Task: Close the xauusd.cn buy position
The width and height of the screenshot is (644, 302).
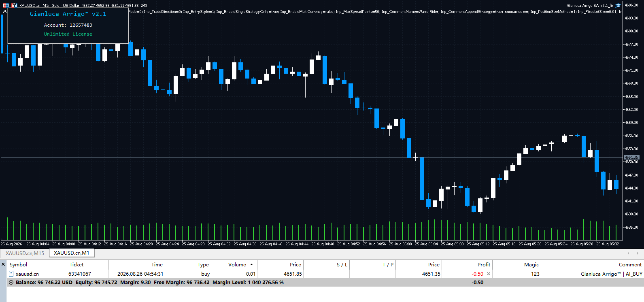Action: click(x=489, y=274)
